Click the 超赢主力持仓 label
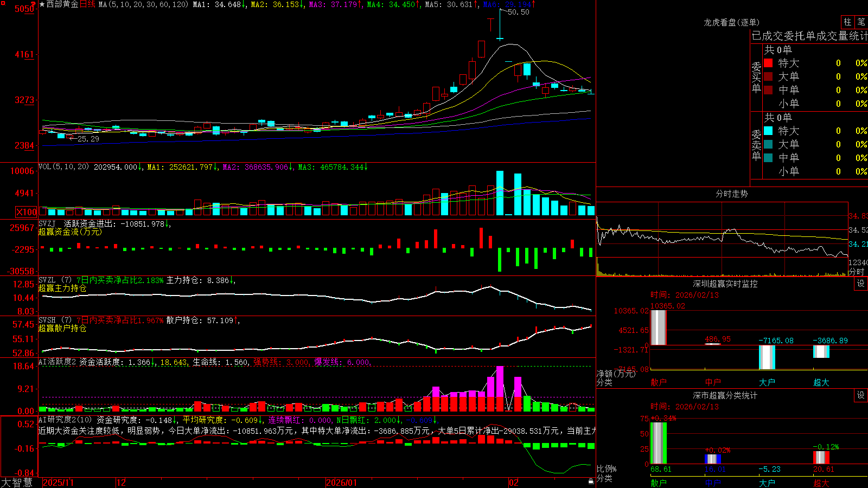 pos(62,288)
